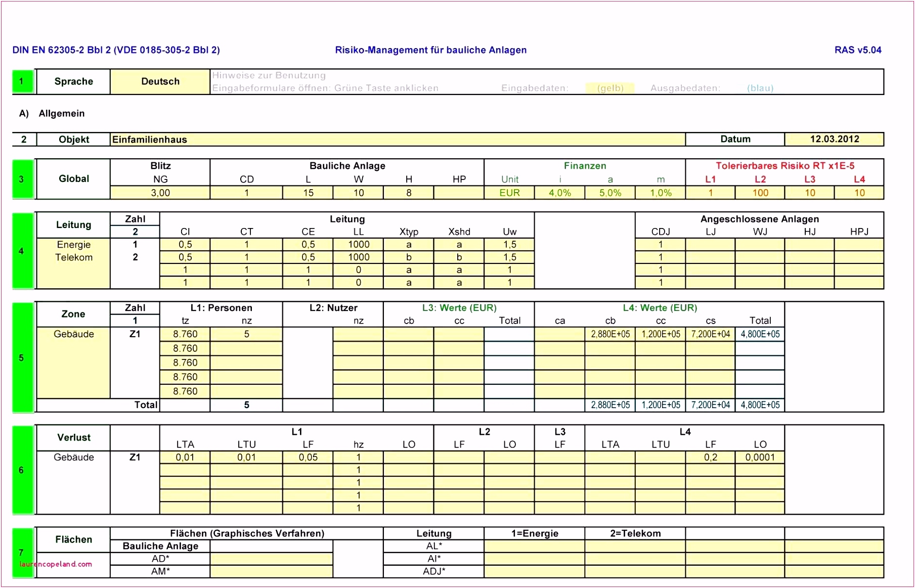The image size is (915, 588).
Task: Select the EUR currency unit cell
Action: point(509,193)
